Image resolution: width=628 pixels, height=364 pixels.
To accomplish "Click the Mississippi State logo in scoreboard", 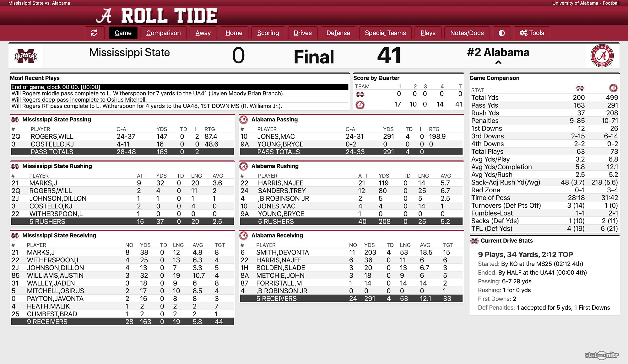I will [26, 56].
